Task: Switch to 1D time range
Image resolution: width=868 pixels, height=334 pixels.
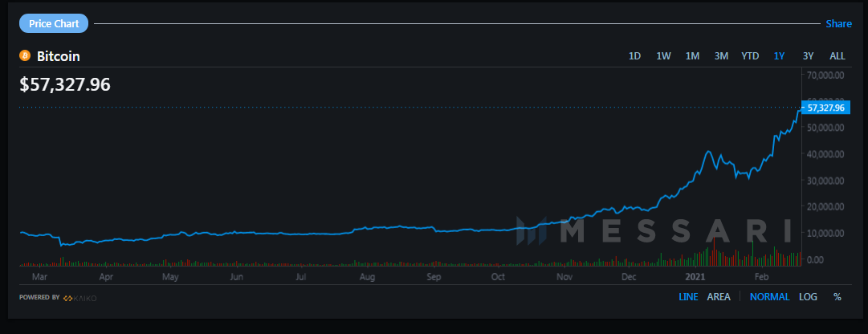Action: 634,56
